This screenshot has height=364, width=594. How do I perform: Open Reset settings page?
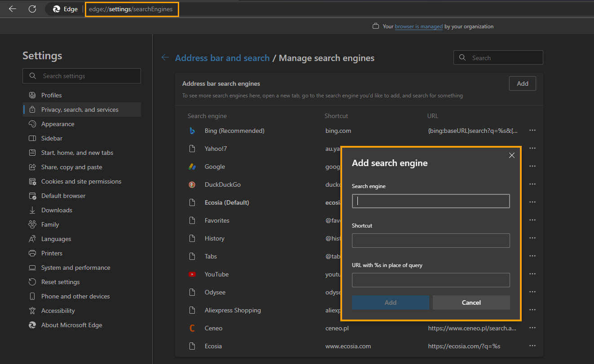click(x=82, y=282)
